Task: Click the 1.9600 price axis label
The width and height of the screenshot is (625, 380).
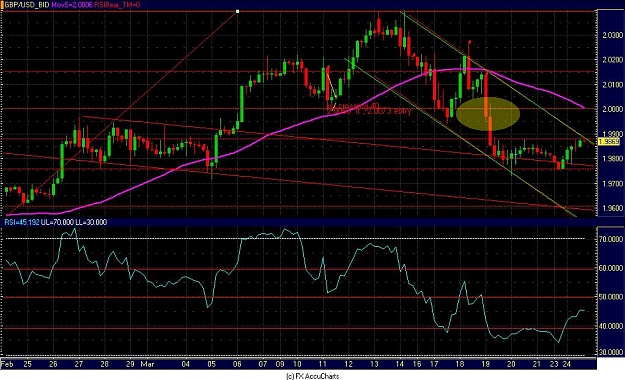Action: (x=612, y=209)
